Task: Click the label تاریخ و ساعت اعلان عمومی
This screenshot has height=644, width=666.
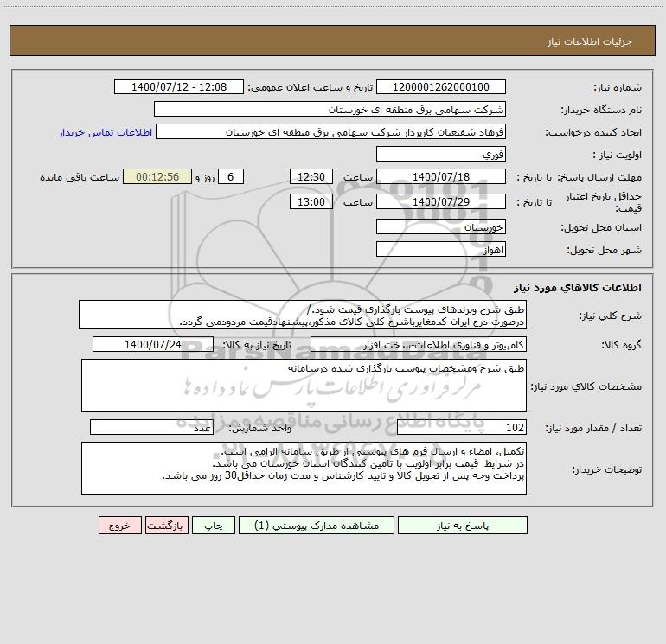Action: click(x=311, y=88)
